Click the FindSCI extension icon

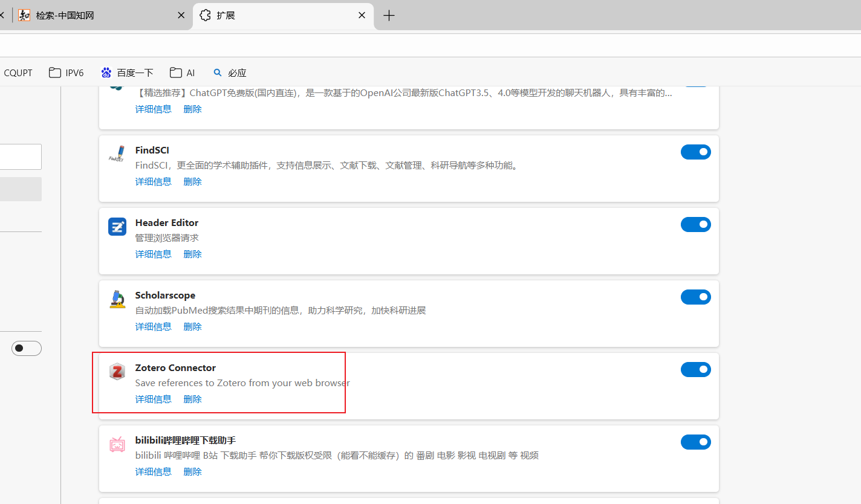click(x=117, y=153)
